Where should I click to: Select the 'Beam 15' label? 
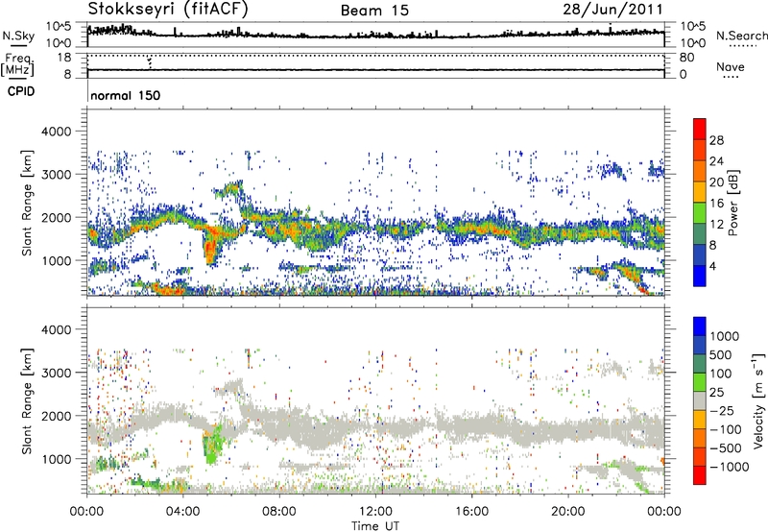click(374, 11)
